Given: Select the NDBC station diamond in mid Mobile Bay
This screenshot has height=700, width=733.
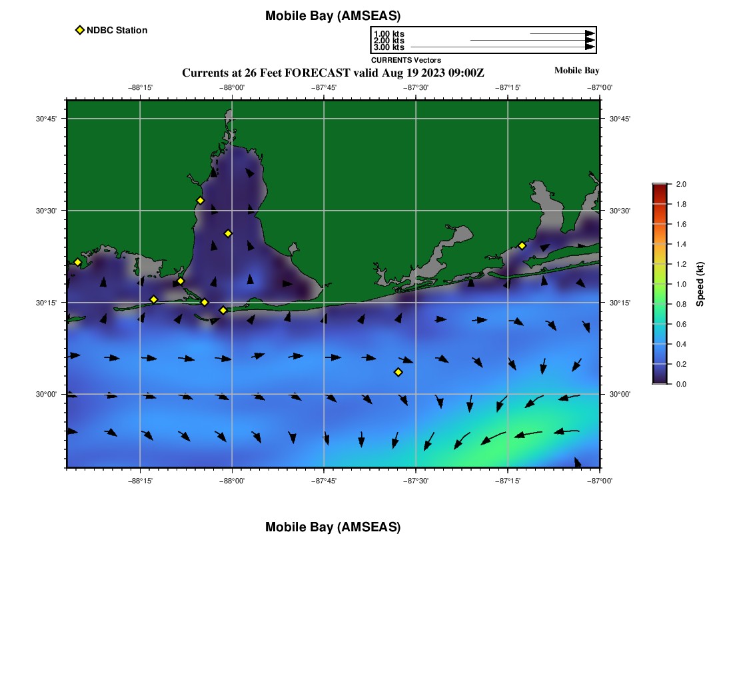Looking at the screenshot, I should click(228, 233).
